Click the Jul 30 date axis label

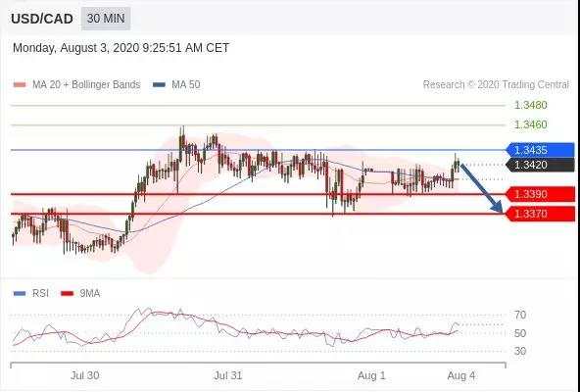pos(84,375)
